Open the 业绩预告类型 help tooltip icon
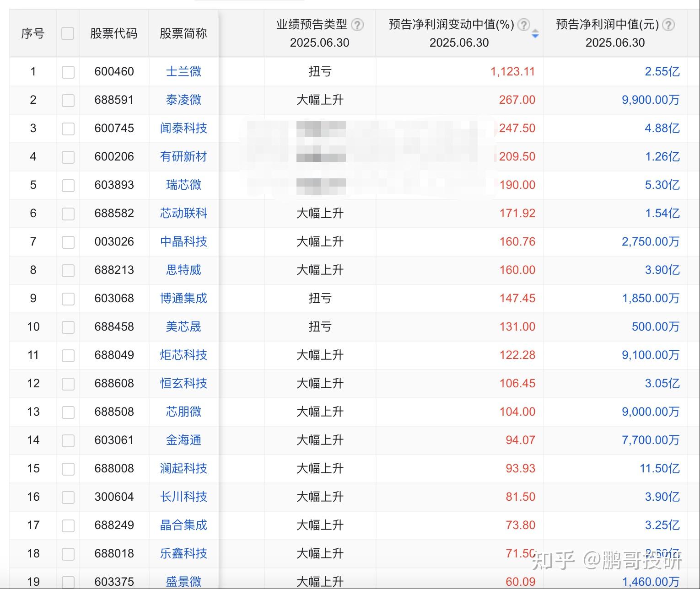The image size is (700, 589). tap(358, 25)
